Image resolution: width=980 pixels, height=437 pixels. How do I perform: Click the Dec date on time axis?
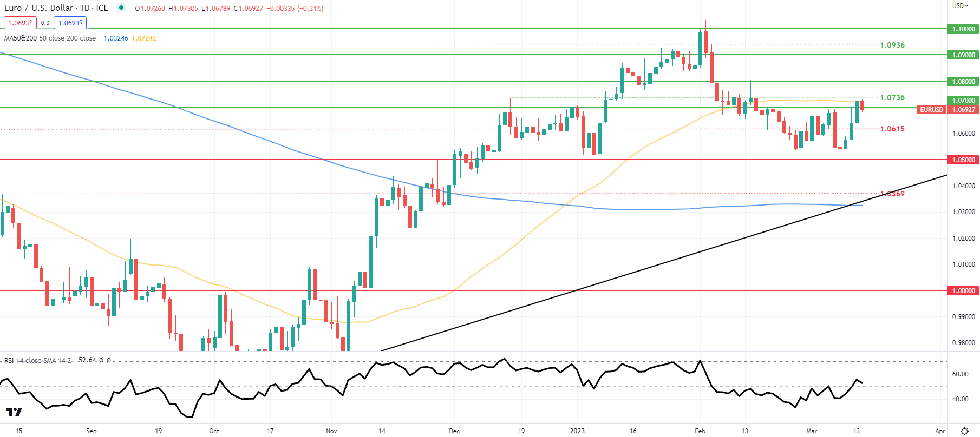(454, 431)
